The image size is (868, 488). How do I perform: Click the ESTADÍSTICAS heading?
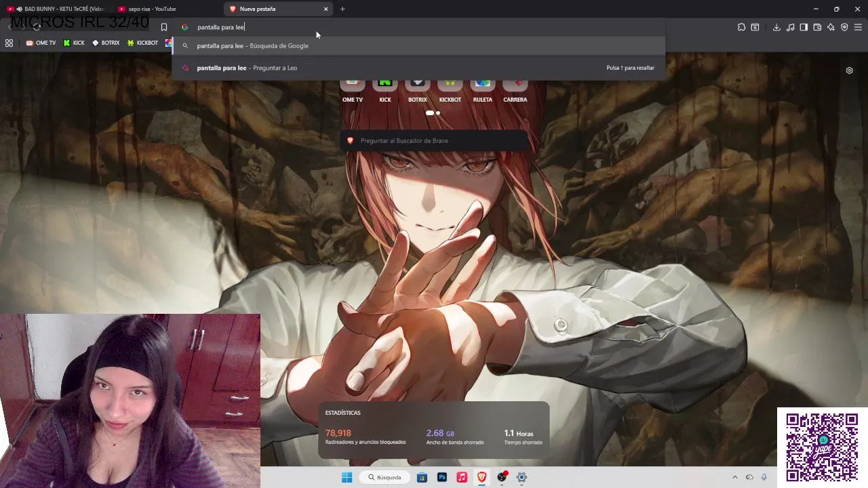coord(342,413)
